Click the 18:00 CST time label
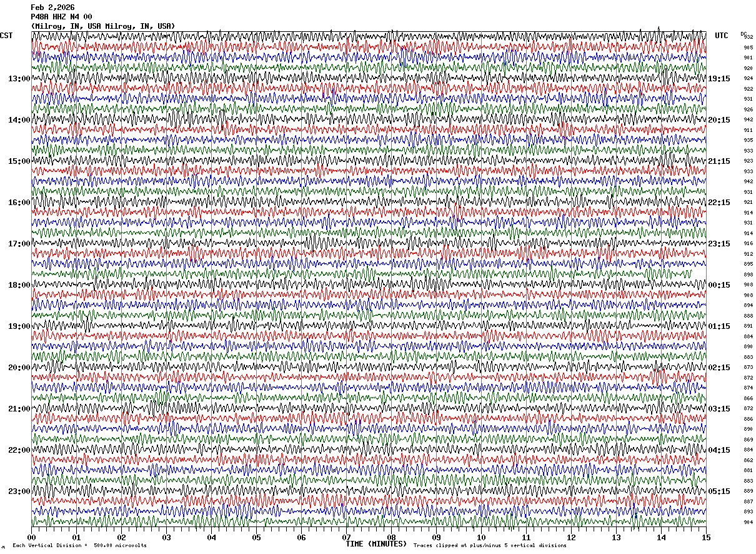 tap(19, 285)
